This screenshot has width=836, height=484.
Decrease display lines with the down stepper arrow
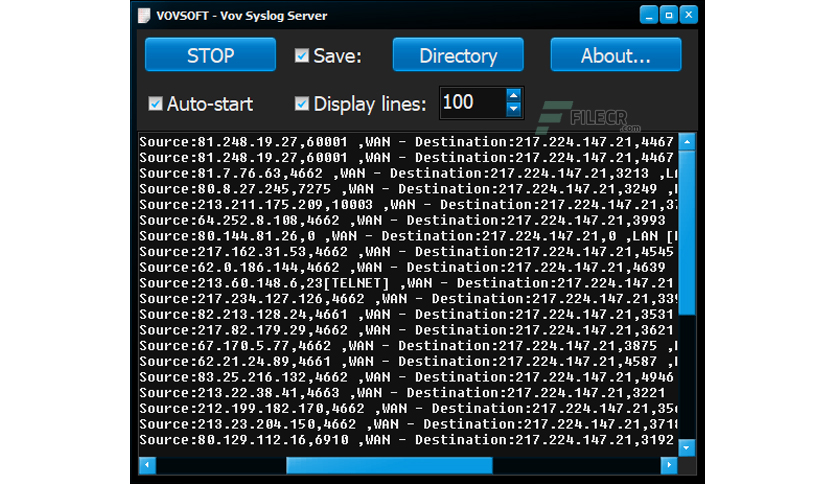(x=513, y=109)
